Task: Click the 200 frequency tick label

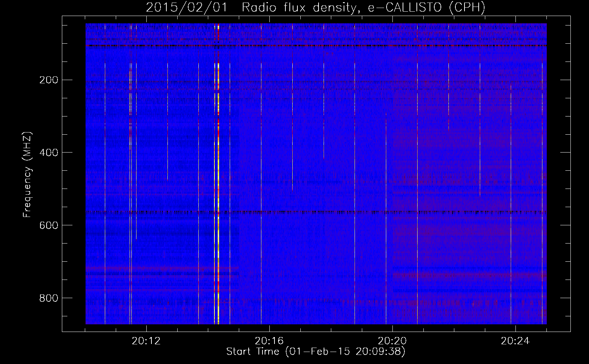Action: click(x=48, y=80)
